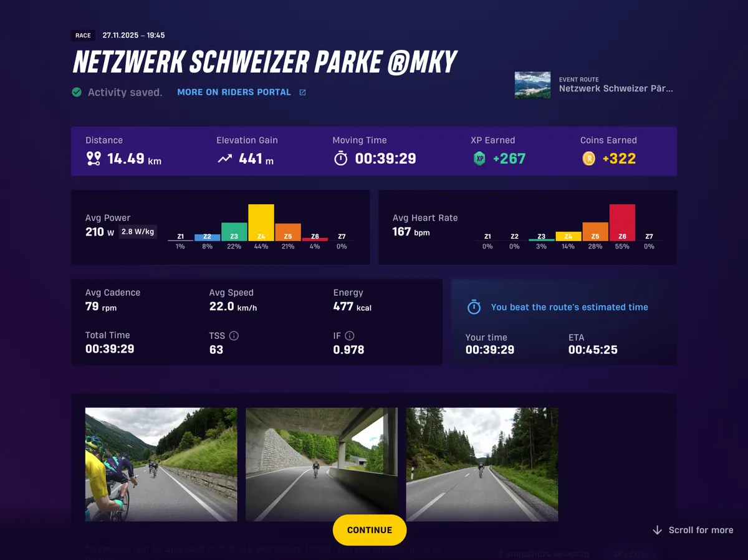The image size is (748, 560).
Task: Click the moving time stopwatch icon
Action: pyautogui.click(x=340, y=158)
